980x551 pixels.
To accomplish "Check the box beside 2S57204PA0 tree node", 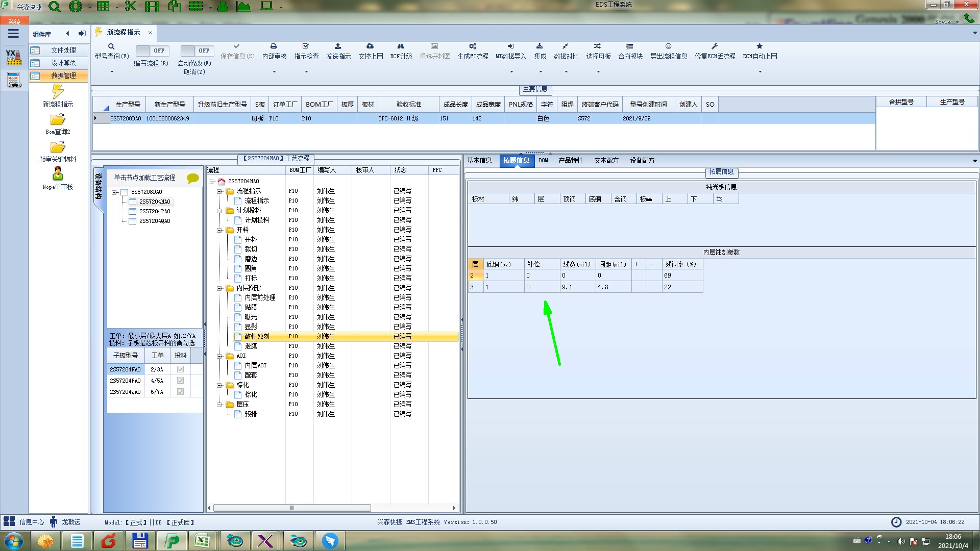I will click(x=132, y=212).
